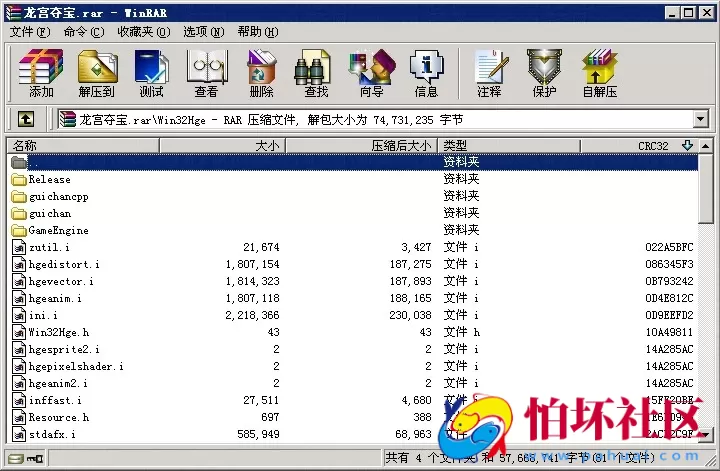Click the file list scroll up arrow
Screen dimensions: 720x471
coord(706,146)
